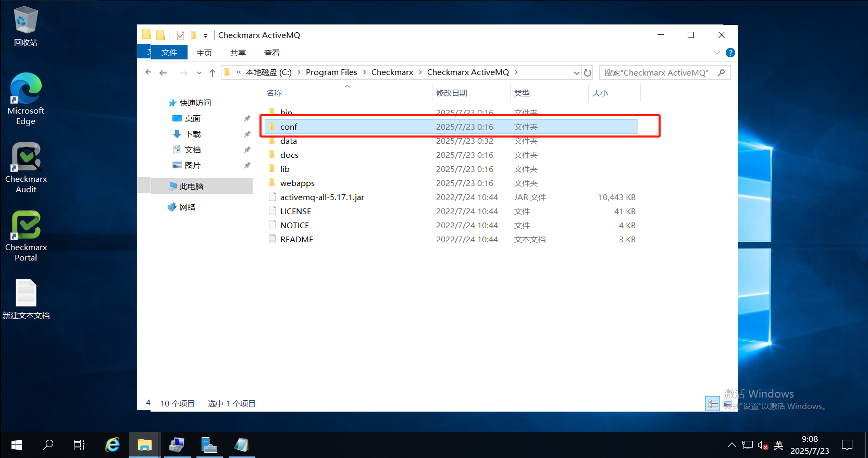Click the search magnifier icon
The width and height of the screenshot is (868, 458).
[x=722, y=72]
